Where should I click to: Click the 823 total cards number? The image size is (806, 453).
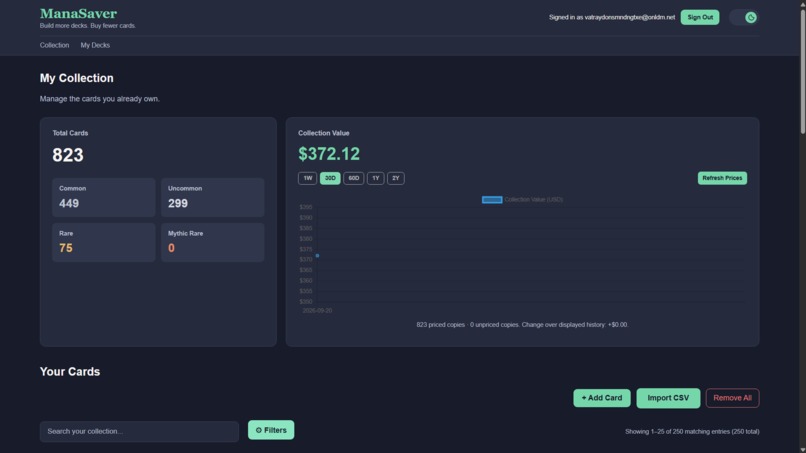point(68,155)
